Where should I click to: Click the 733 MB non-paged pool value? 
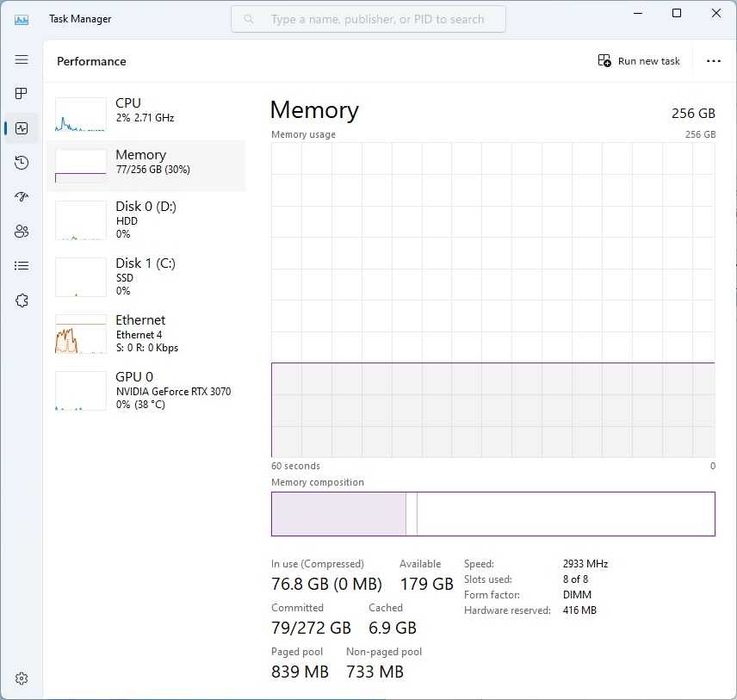coord(375,671)
